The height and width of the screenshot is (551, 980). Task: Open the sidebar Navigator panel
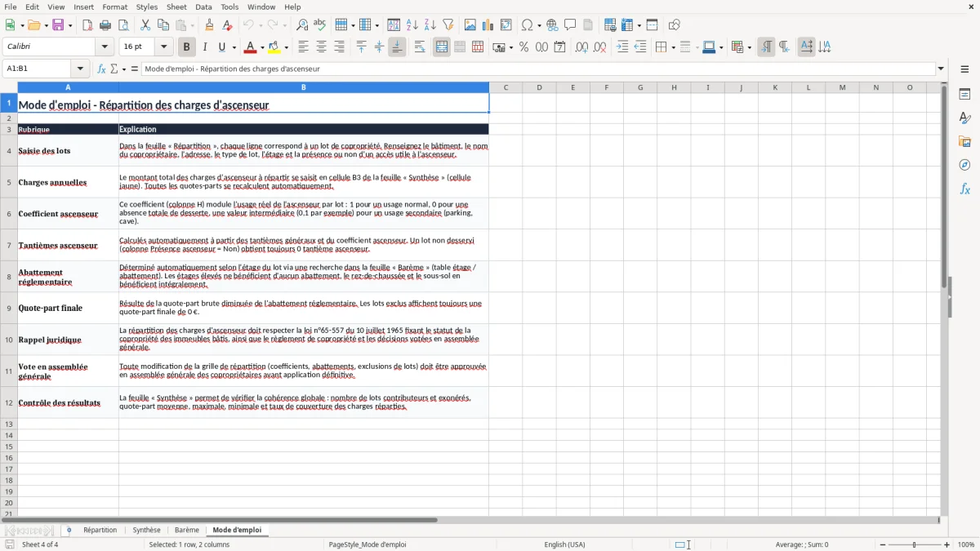964,166
